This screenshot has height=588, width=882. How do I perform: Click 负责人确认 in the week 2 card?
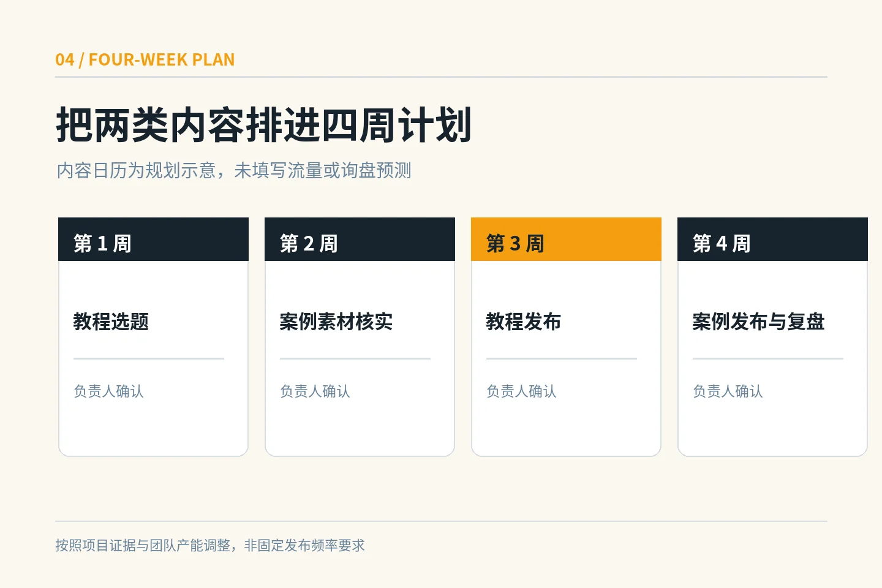(315, 391)
